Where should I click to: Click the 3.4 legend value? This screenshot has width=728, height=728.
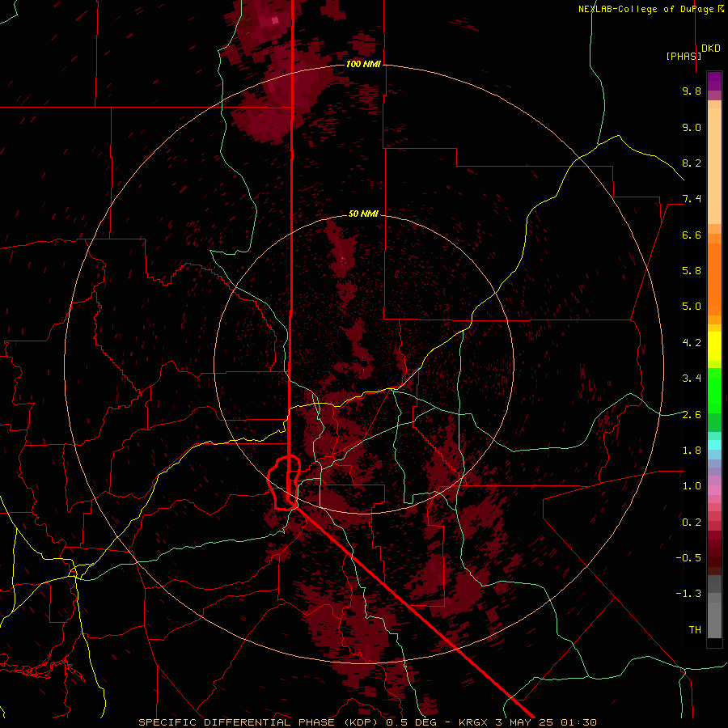point(692,379)
